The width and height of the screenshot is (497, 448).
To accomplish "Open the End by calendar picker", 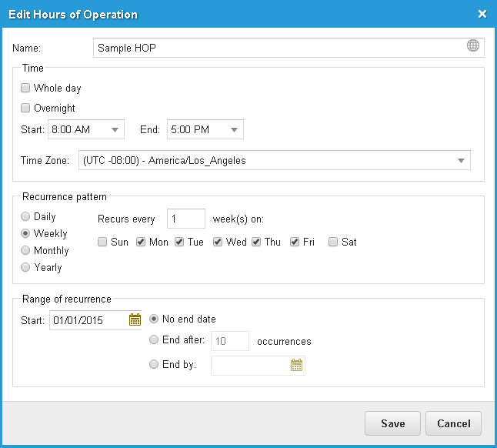I will coord(296,365).
